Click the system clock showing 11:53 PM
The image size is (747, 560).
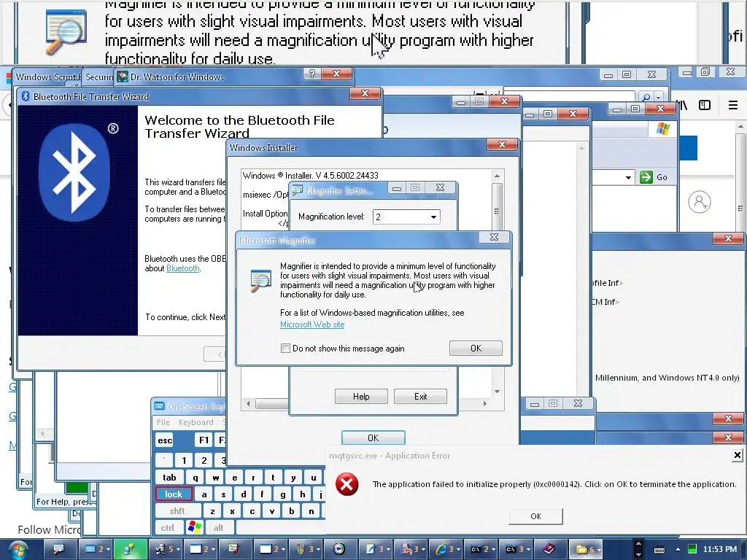coord(720,549)
